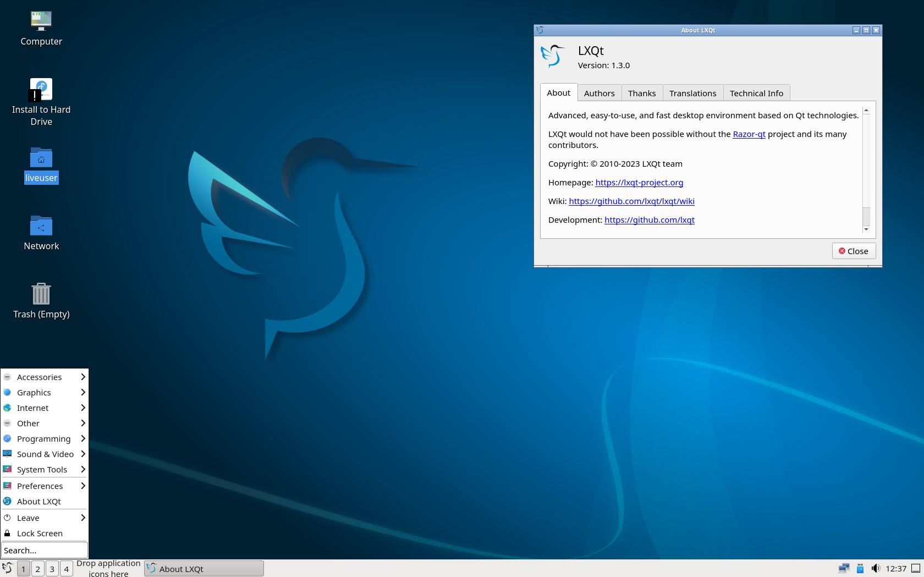
Task: Open the Translations tab
Action: [693, 93]
